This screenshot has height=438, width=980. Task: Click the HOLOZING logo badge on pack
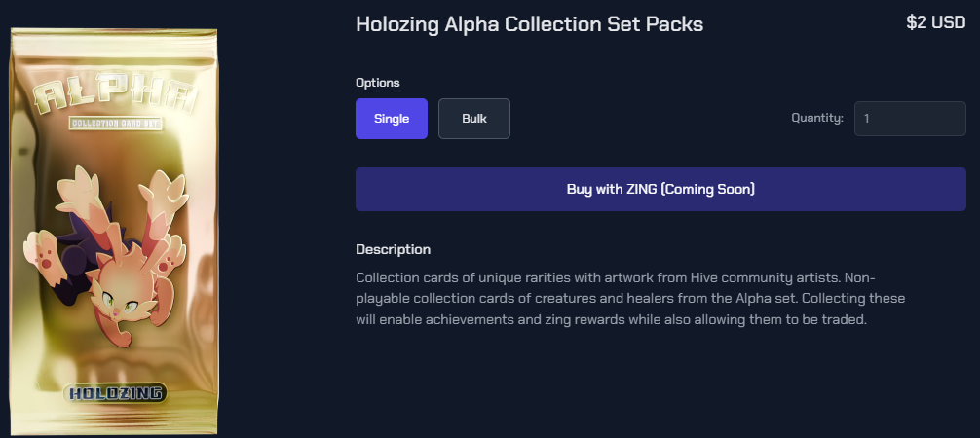tap(115, 394)
